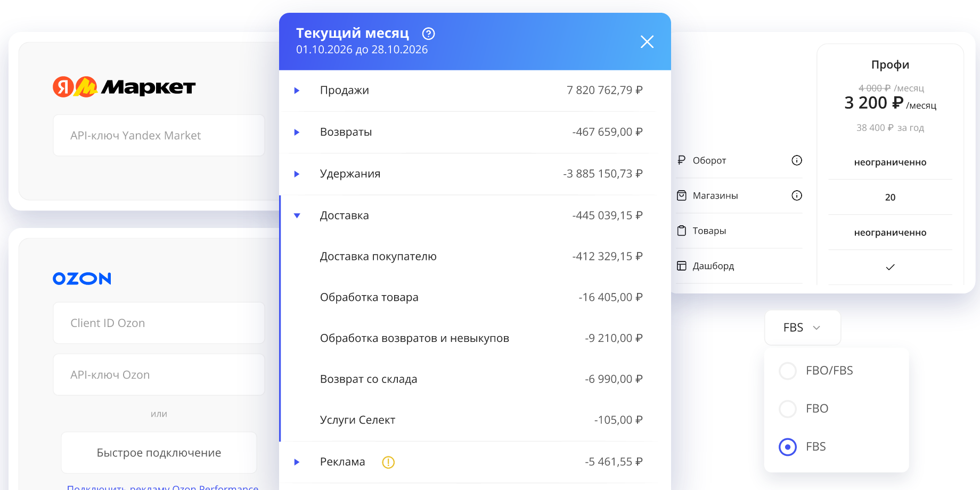The width and height of the screenshot is (980, 490).
Task: Click the Yandex Маркет logo
Action: (x=124, y=87)
